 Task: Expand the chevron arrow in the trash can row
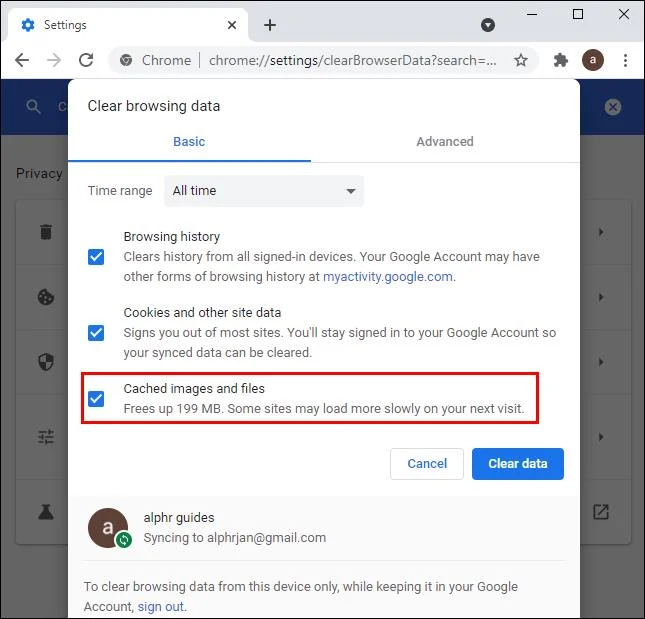(601, 232)
